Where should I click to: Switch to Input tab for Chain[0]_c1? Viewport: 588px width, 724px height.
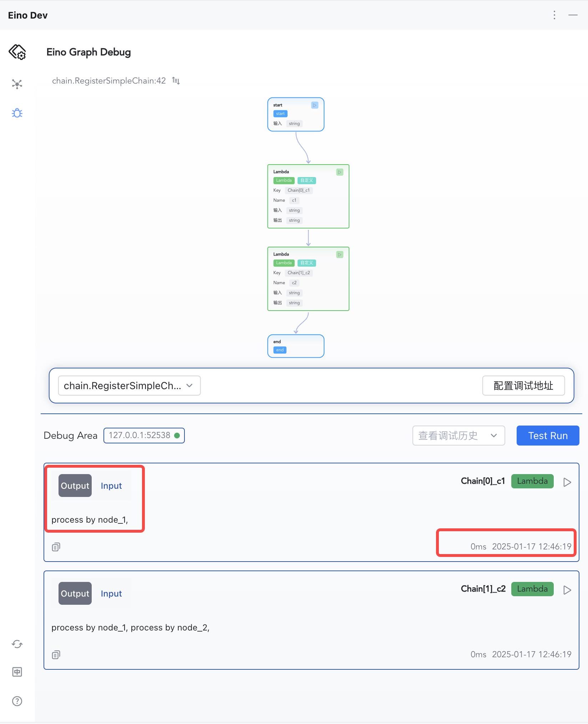coord(111,486)
